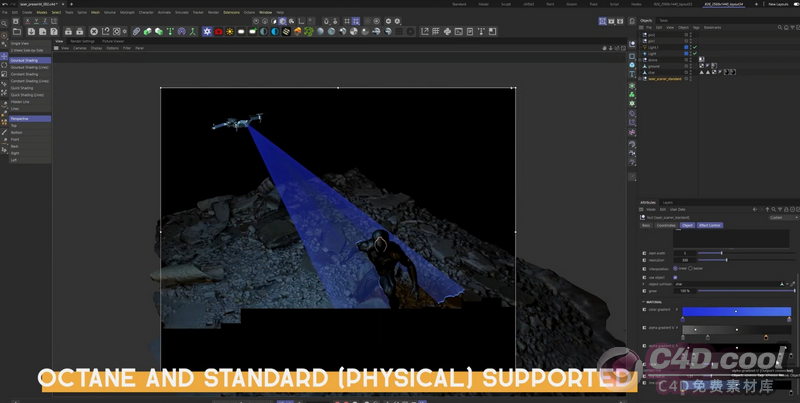Toggle the animation dot beside beam width

pyautogui.click(x=644, y=253)
